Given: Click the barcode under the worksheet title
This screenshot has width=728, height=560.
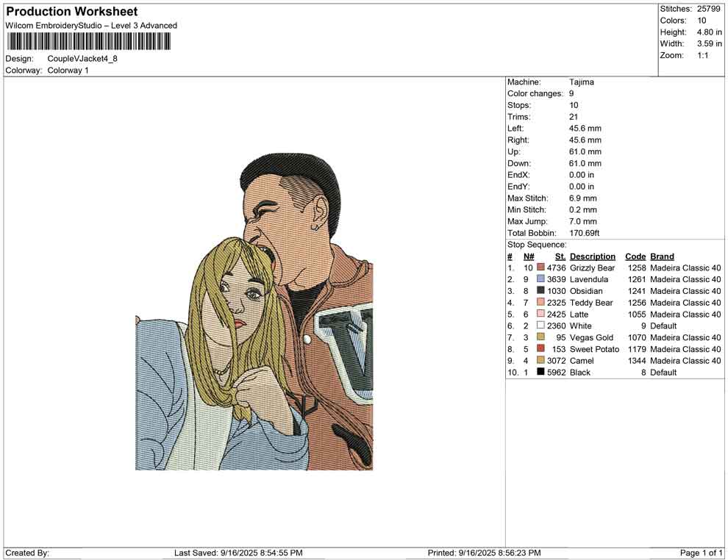Looking at the screenshot, I should pyautogui.click(x=88, y=41).
